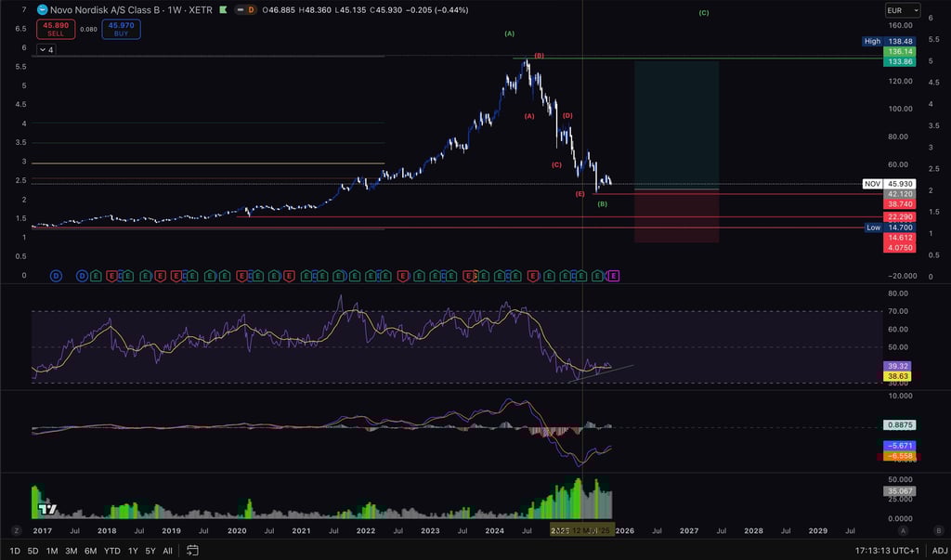This screenshot has height=560, width=951.
Task: Click the 38.740 red price label
Action: tap(900, 204)
